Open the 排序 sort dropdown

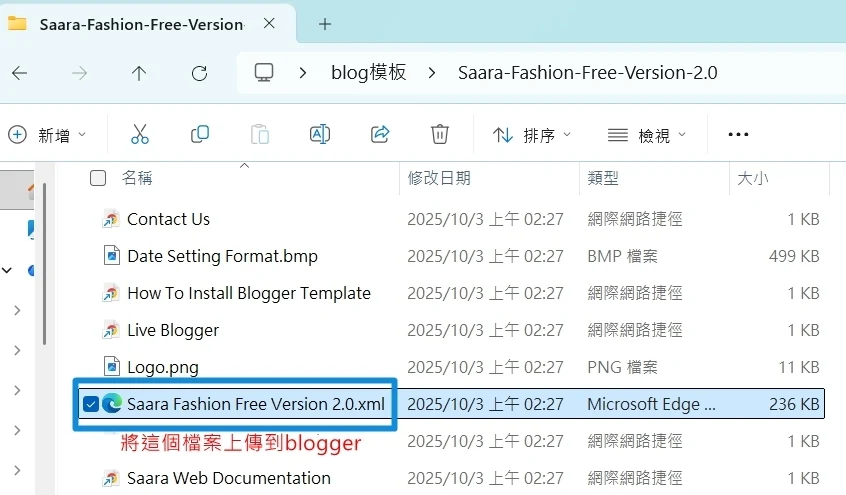pyautogui.click(x=531, y=135)
